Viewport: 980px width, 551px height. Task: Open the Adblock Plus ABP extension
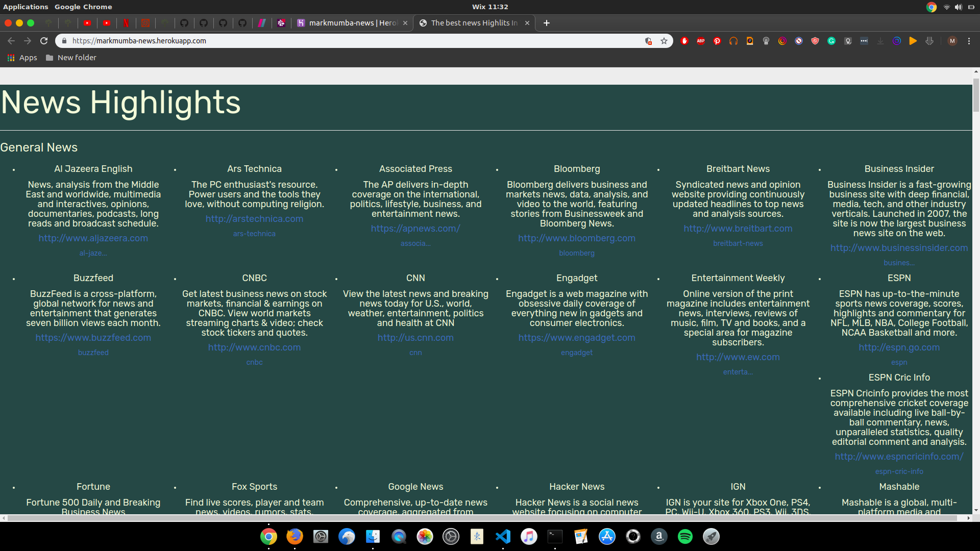click(x=701, y=41)
